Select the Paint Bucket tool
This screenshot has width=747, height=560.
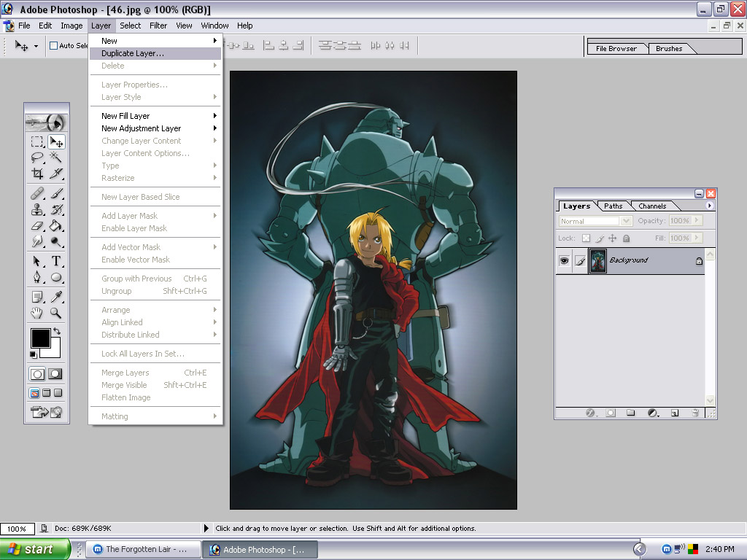56,226
